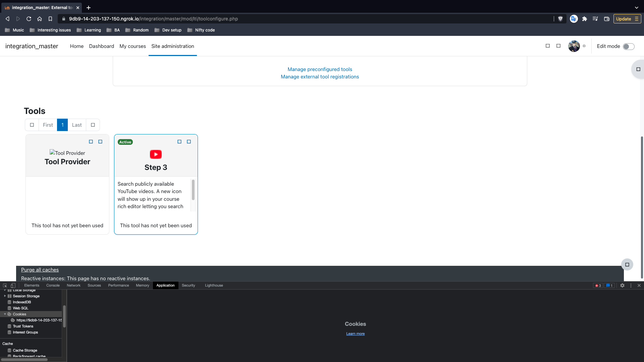This screenshot has height=362, width=644.
Task: Collapse the Cookies tree item
Action: point(5,314)
